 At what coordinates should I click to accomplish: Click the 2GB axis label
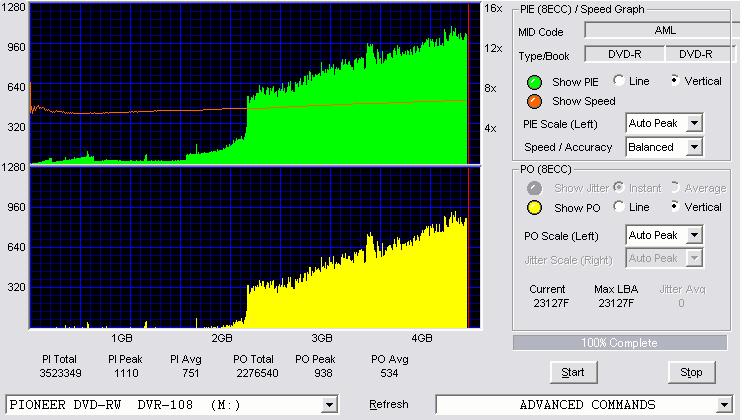pyautogui.click(x=221, y=338)
